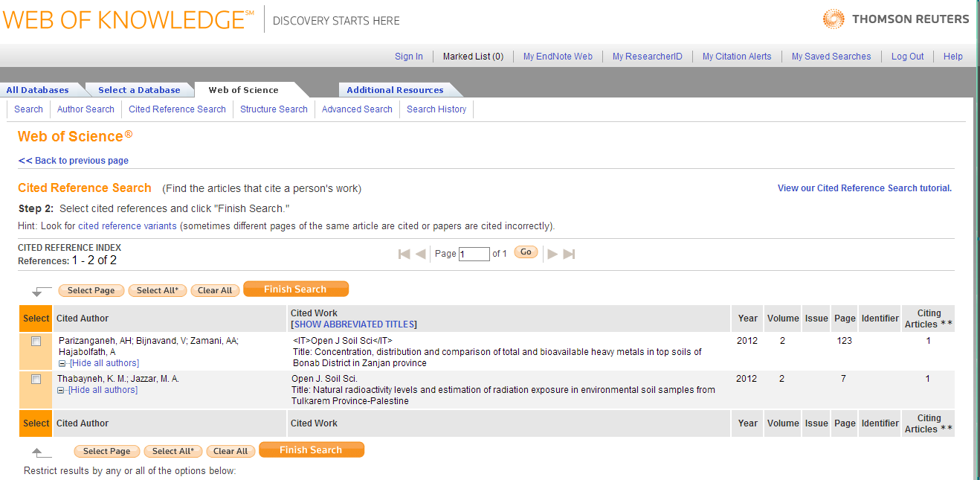Click the Parizanganeh author names text
Image resolution: width=980 pixels, height=480 pixels.
pos(149,346)
